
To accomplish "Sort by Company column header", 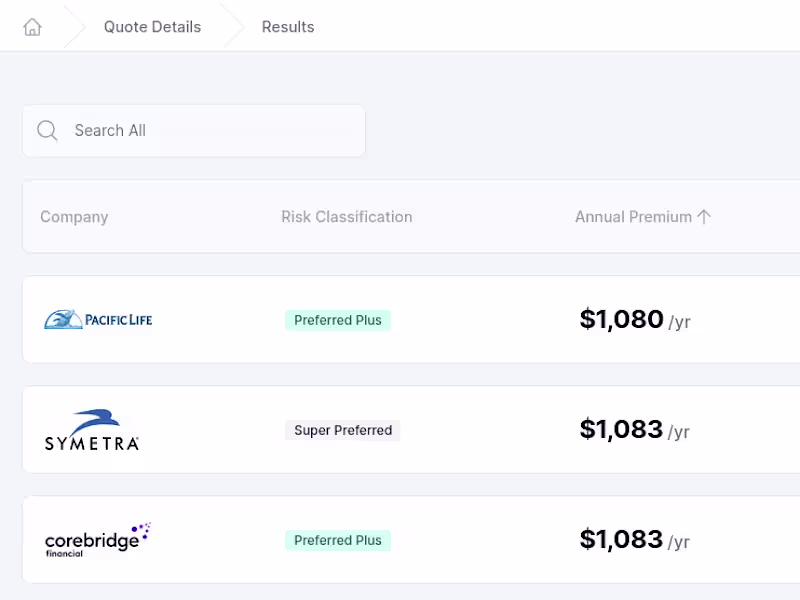I will pos(74,217).
